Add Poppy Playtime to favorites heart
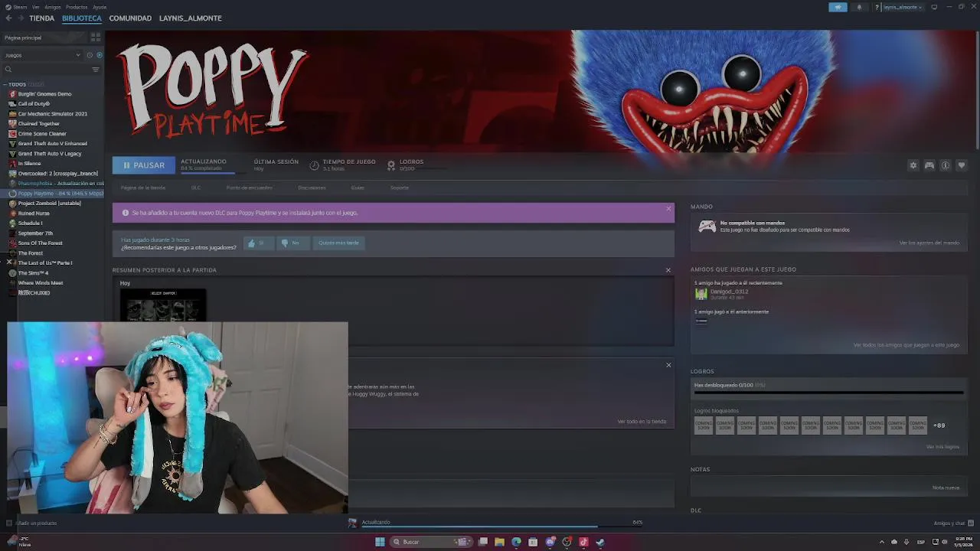This screenshot has width=980, height=551. [x=962, y=165]
